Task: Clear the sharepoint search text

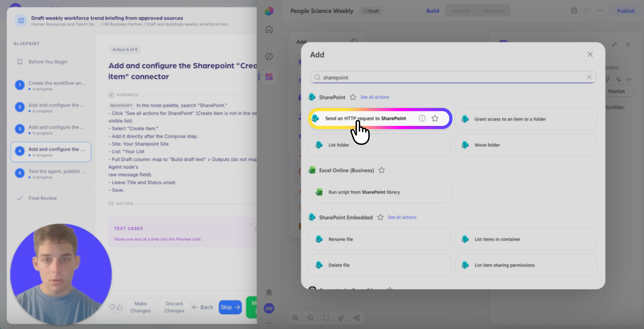Action: pos(589,77)
